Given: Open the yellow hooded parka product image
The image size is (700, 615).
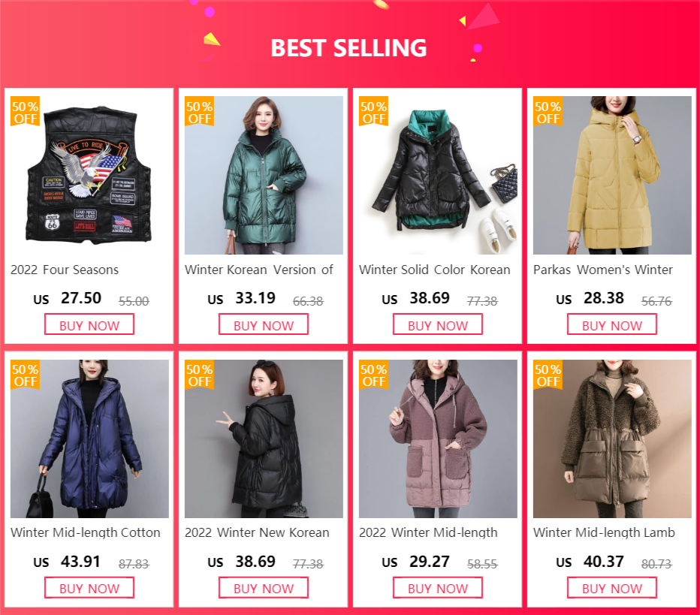Looking at the screenshot, I should [x=612, y=175].
